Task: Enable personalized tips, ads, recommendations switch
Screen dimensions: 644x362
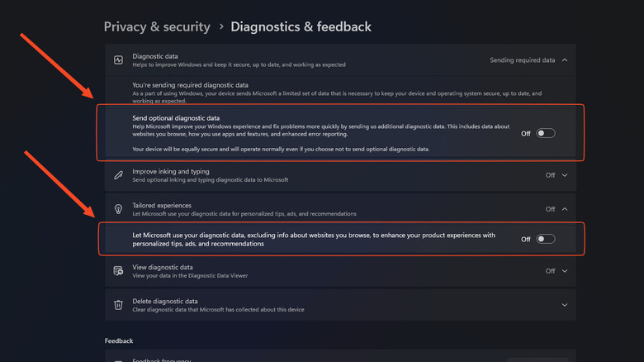Action: tap(546, 239)
